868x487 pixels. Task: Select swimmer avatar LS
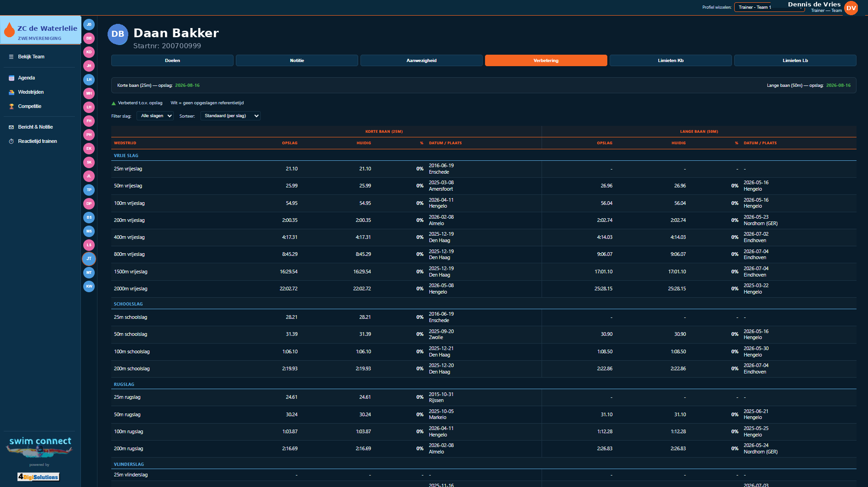tap(89, 245)
